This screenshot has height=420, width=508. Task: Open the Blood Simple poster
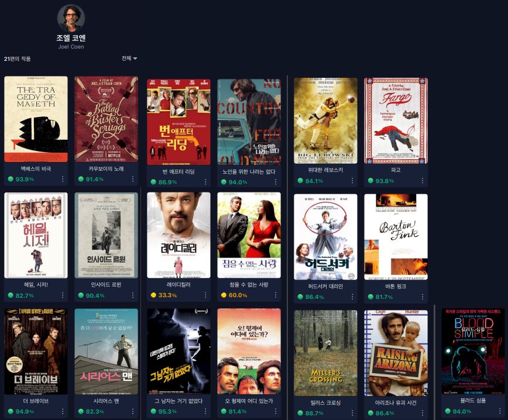[473, 352]
